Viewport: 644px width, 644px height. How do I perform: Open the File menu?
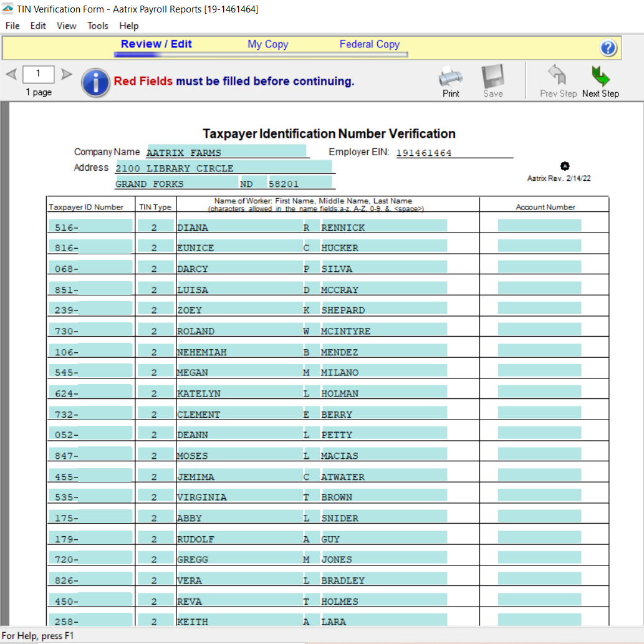click(x=12, y=26)
